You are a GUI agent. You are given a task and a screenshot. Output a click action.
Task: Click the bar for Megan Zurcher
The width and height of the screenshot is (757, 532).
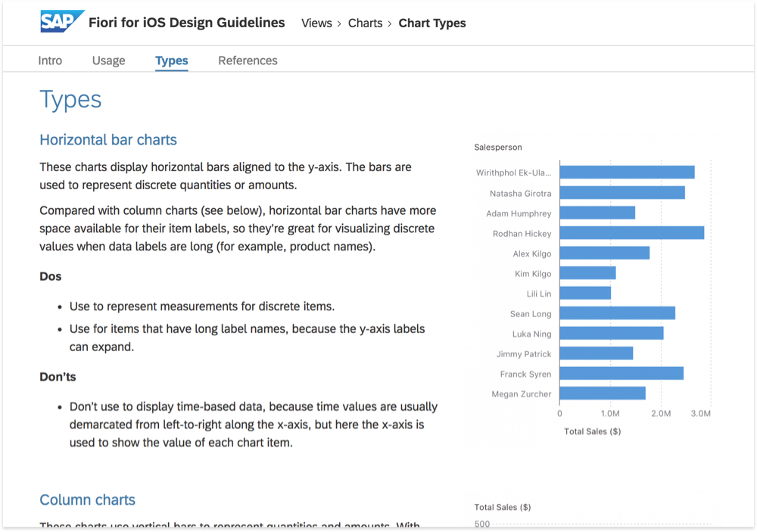coord(603,394)
